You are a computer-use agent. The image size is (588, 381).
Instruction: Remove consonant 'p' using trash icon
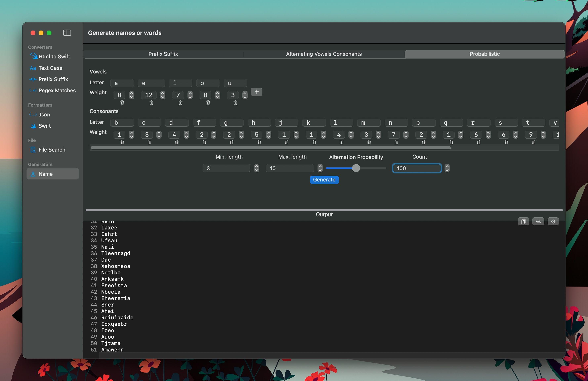[424, 142]
